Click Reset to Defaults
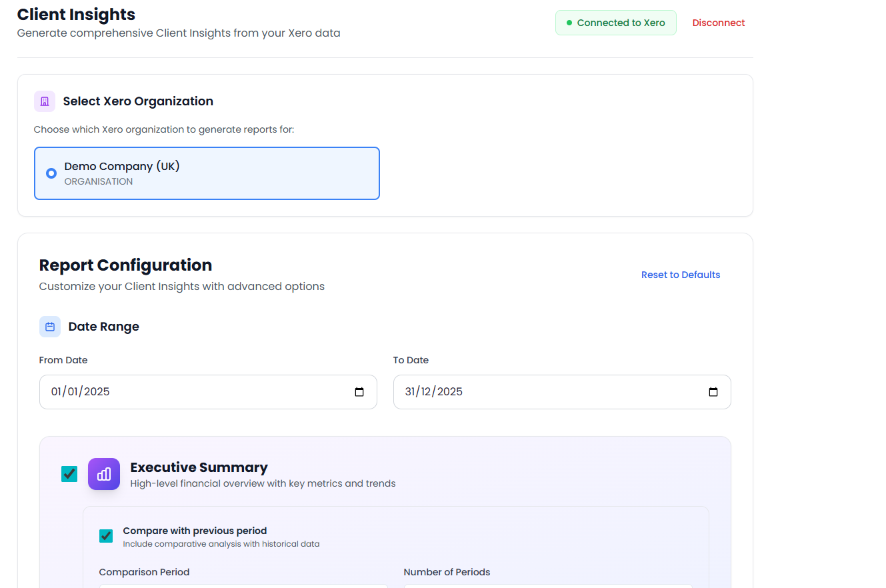The width and height of the screenshot is (886, 588). coord(680,275)
